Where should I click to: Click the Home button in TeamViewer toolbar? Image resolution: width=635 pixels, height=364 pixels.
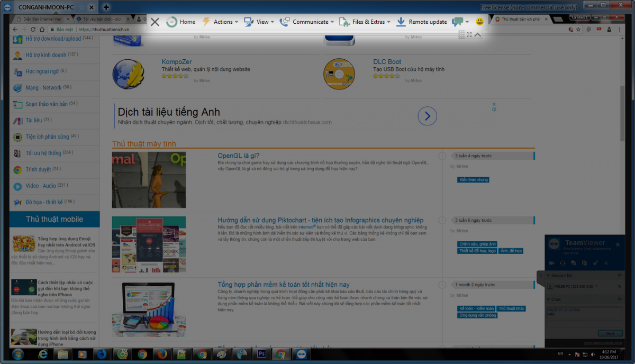point(180,22)
